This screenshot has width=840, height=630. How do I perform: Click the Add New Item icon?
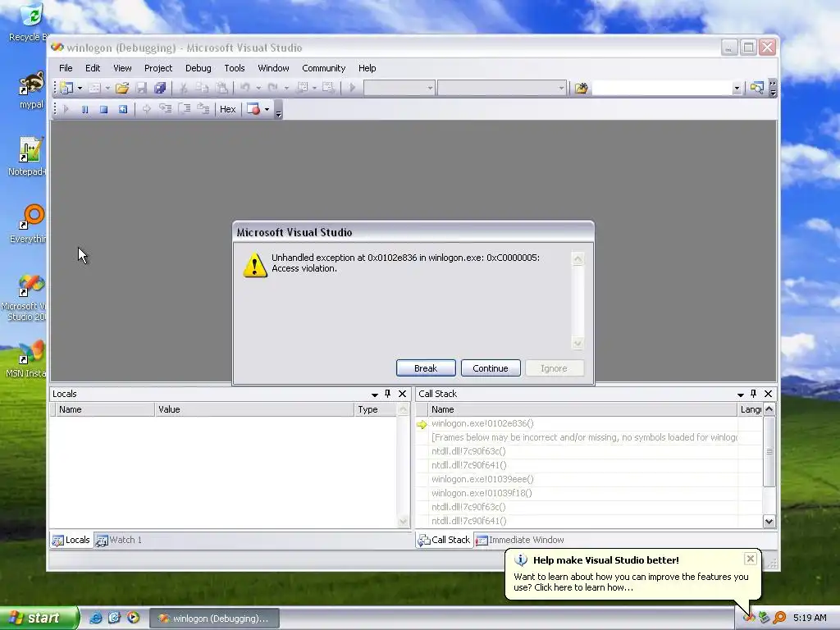tap(95, 88)
